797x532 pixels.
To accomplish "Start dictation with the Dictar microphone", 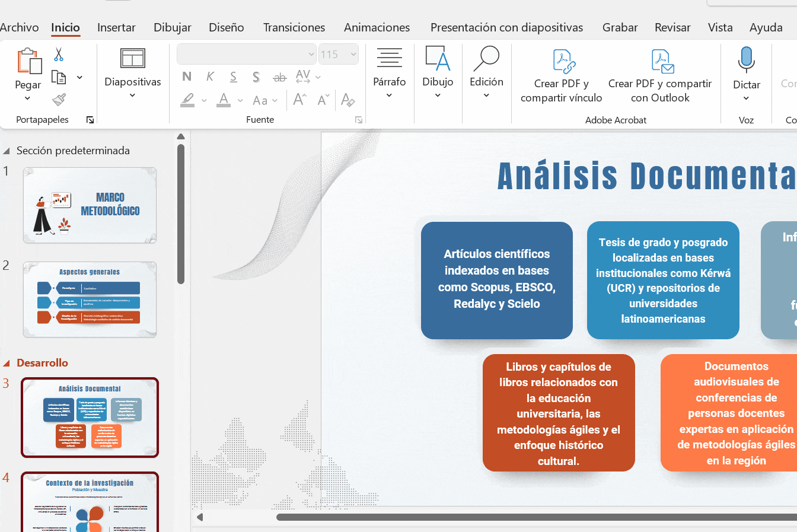I will [746, 61].
